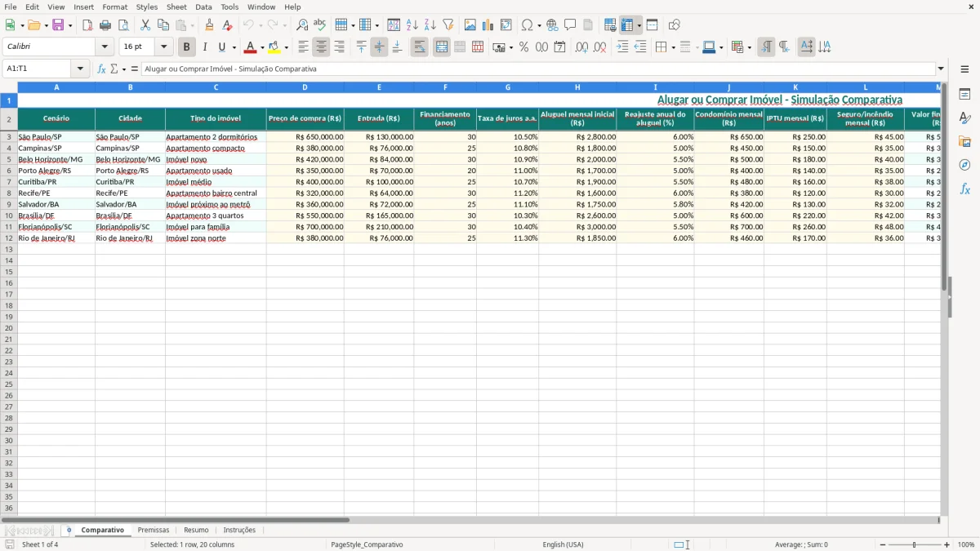Apply the yellow background color swatch

point(274,47)
